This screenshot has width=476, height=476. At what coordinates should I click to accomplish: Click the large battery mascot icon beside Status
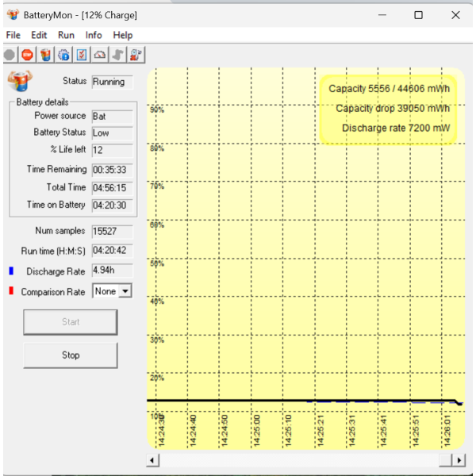coord(20,81)
